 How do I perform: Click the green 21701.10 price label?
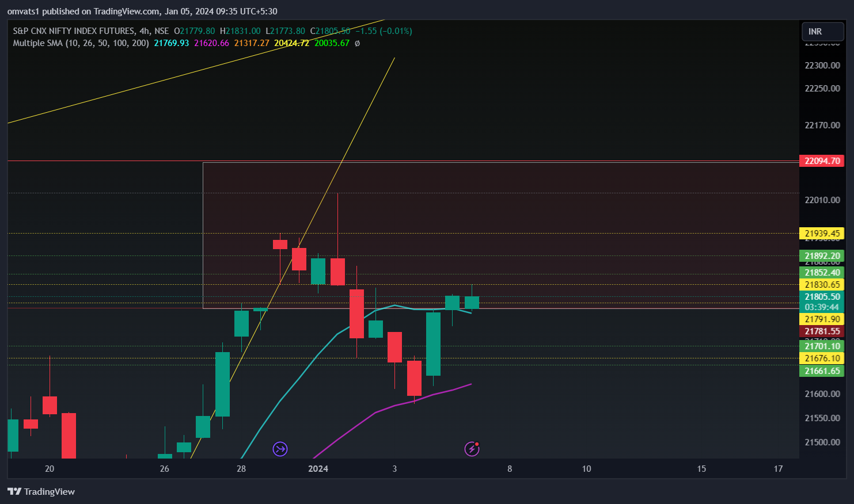(x=822, y=346)
